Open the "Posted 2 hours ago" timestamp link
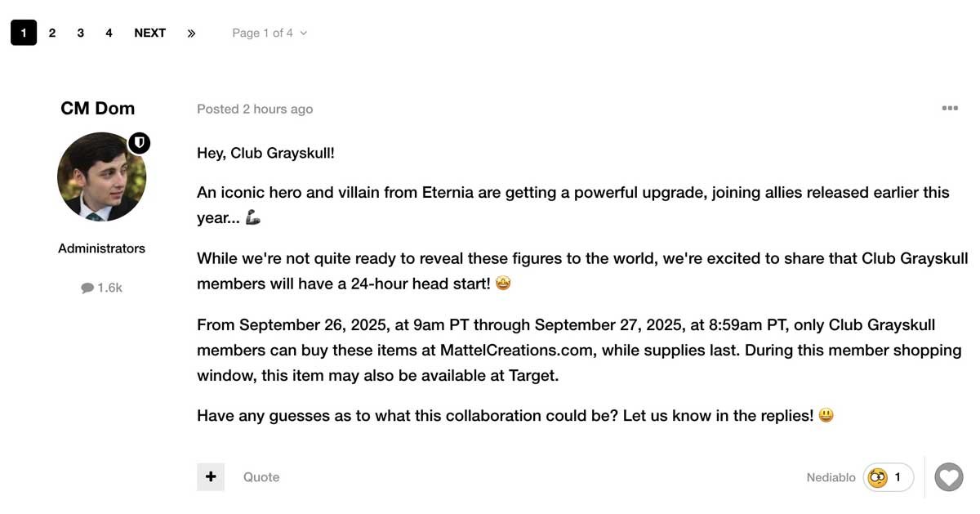Image resolution: width=980 pixels, height=514 pixels. coord(255,109)
